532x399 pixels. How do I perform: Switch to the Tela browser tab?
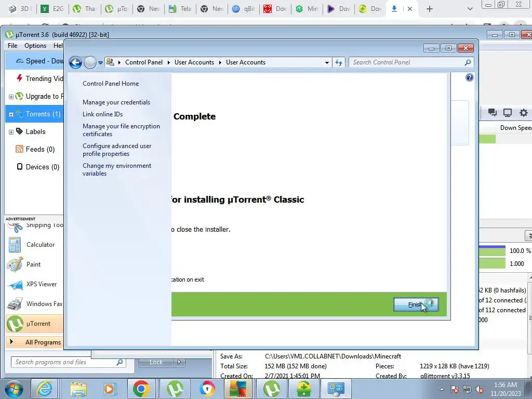[180, 9]
